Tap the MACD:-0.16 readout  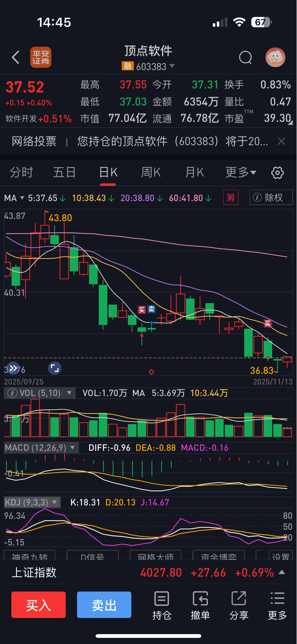click(x=205, y=448)
